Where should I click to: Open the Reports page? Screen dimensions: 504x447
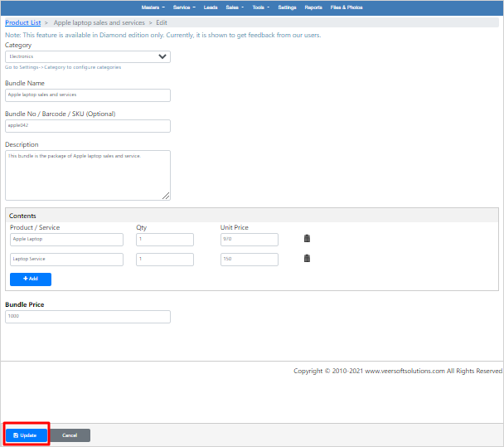313,7
